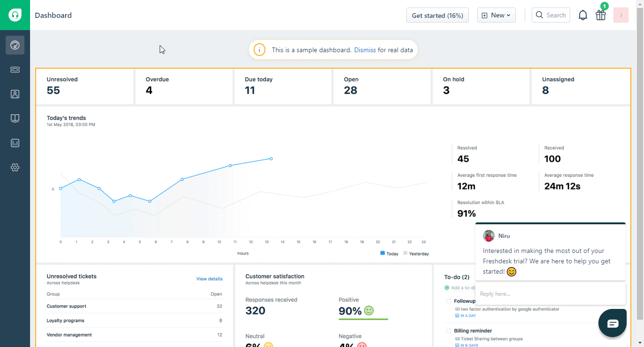The width and height of the screenshot is (644, 347).
Task: Click the latest data point on the Today line
Action: tap(271, 159)
